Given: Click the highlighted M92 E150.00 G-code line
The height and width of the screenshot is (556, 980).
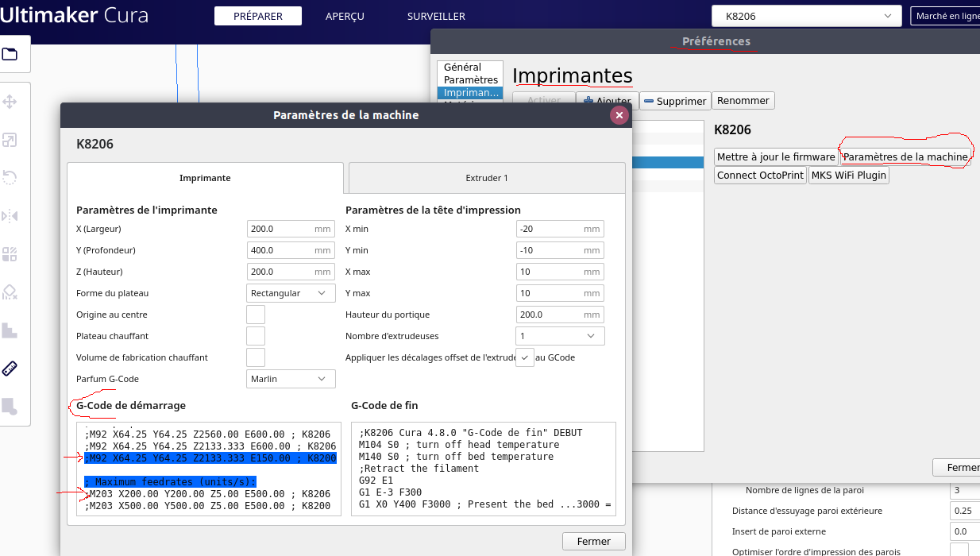Looking at the screenshot, I should pyautogui.click(x=210, y=458).
